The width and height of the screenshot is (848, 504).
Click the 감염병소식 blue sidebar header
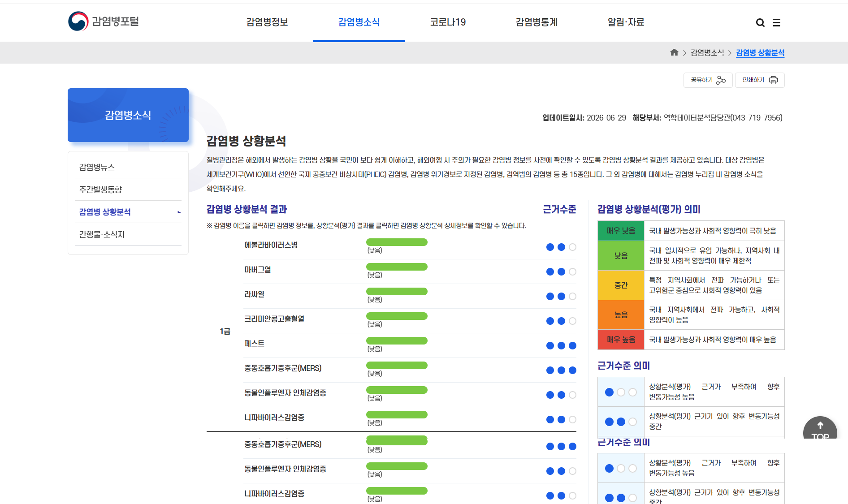128,115
